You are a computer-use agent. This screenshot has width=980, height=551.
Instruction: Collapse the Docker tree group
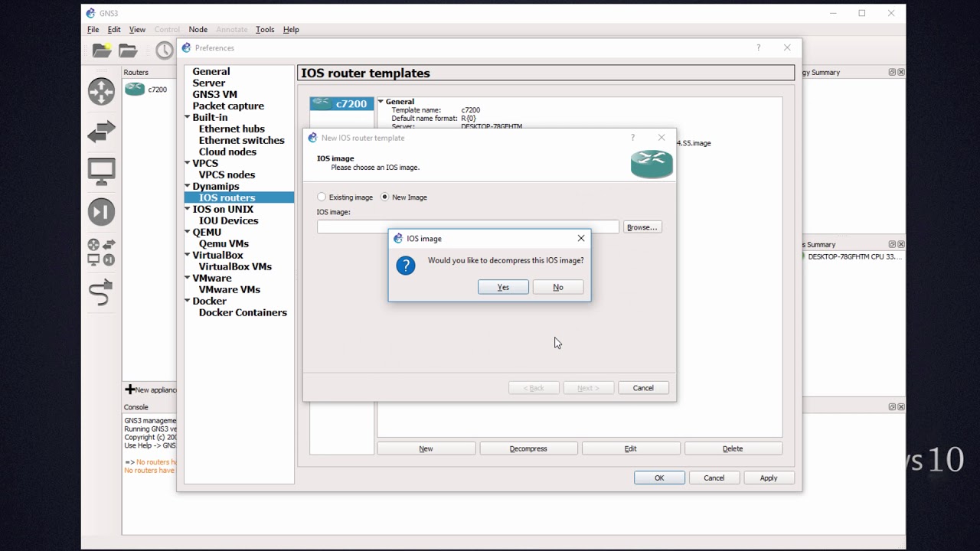188,301
